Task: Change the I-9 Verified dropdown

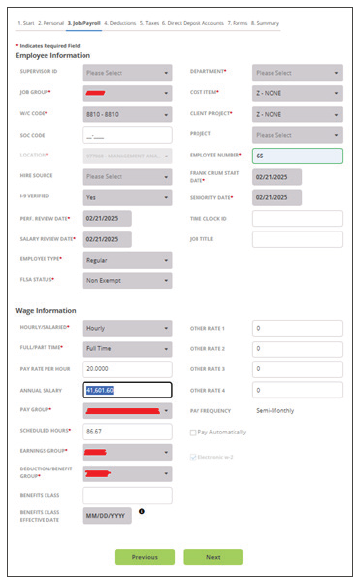Action: pos(127,197)
